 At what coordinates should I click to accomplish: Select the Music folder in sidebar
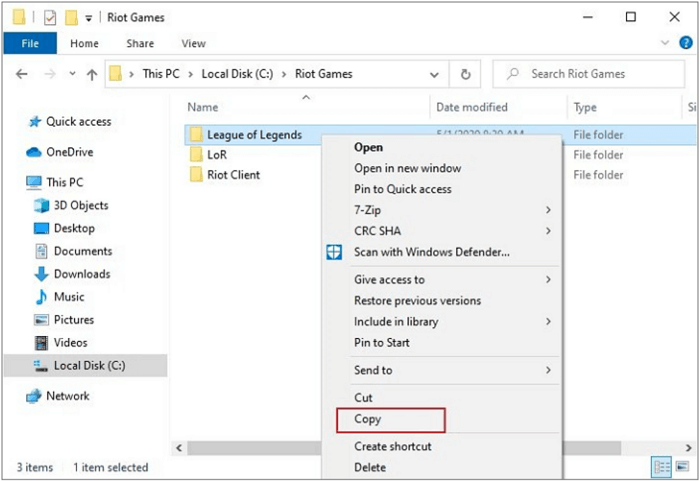tap(68, 297)
